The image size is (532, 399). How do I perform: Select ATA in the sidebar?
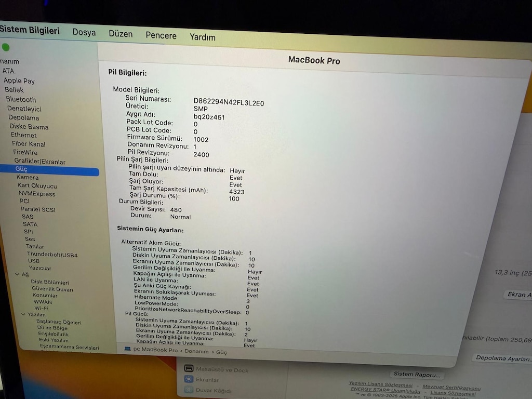tap(8, 71)
